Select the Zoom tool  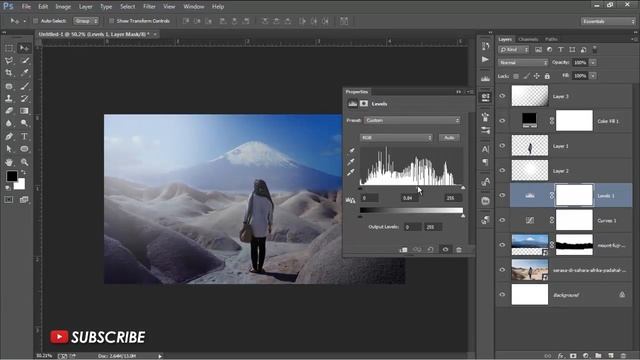pos(24,162)
